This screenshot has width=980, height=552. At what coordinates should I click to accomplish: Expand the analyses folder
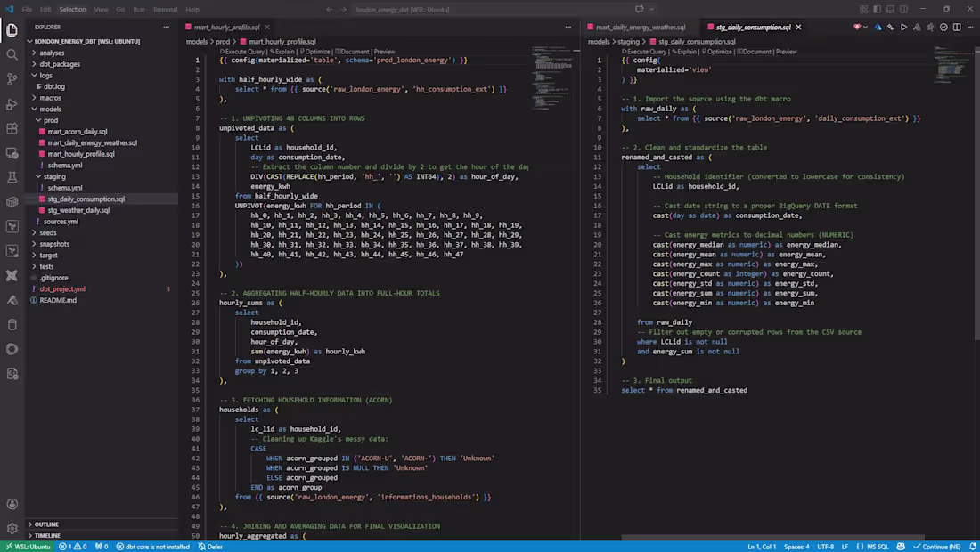(52, 53)
